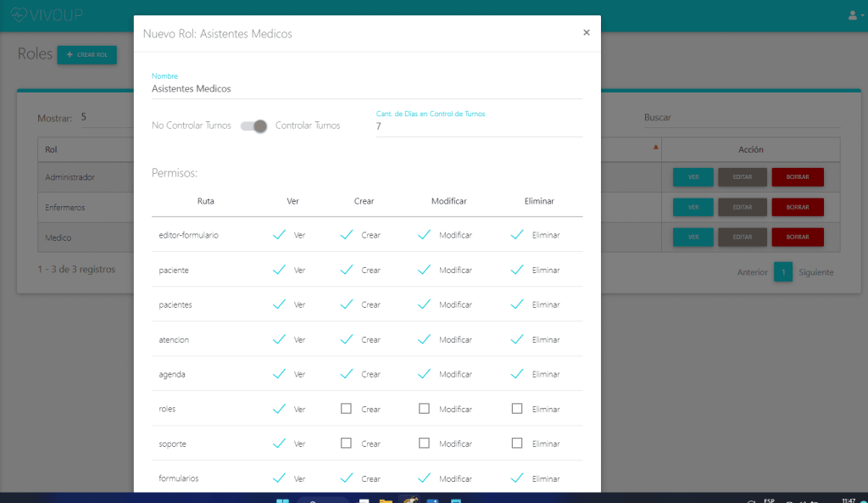The height and width of the screenshot is (503, 868).
Task: Click the Nombre field with Asistentes Medicos
Action: [x=367, y=88]
